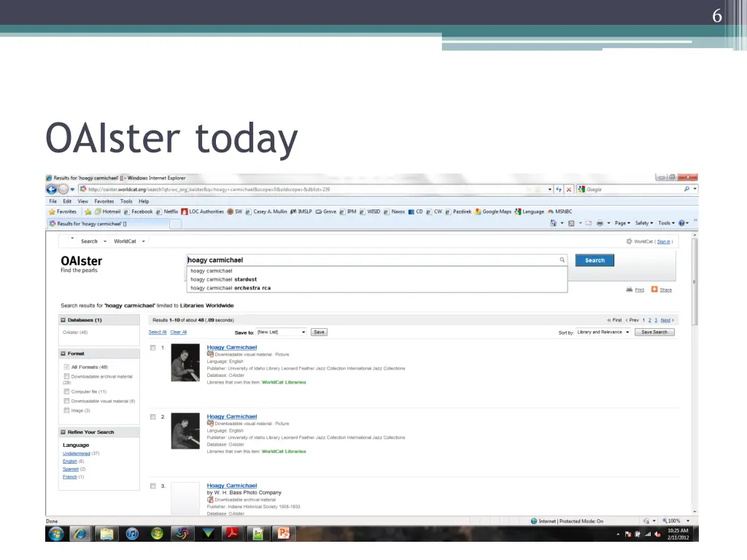Select checkbox for result 2

(153, 416)
